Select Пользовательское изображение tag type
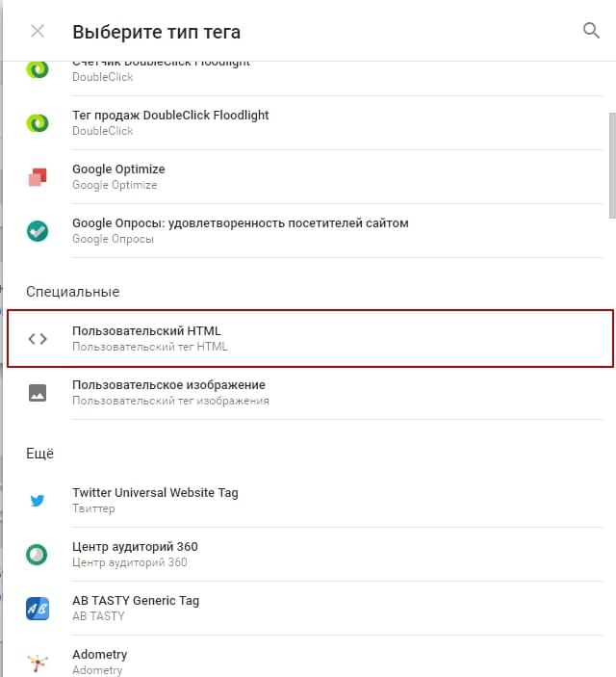The height and width of the screenshot is (677, 616). click(x=168, y=384)
